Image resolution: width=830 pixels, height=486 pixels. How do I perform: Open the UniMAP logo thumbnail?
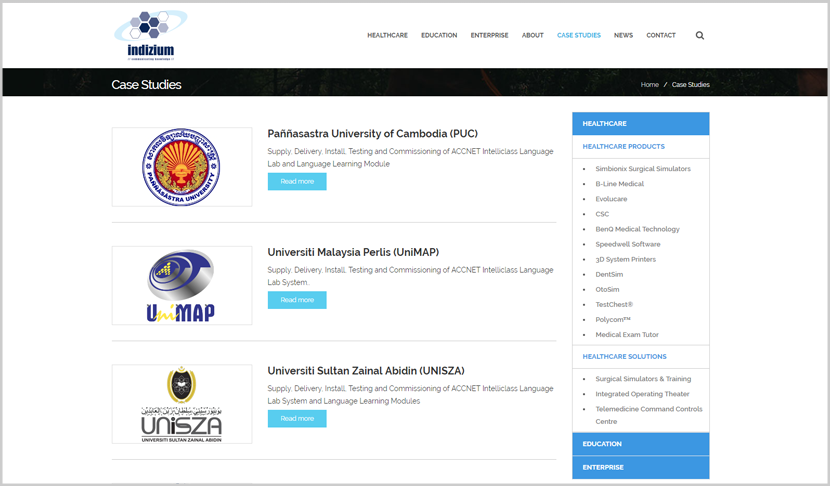click(x=182, y=285)
